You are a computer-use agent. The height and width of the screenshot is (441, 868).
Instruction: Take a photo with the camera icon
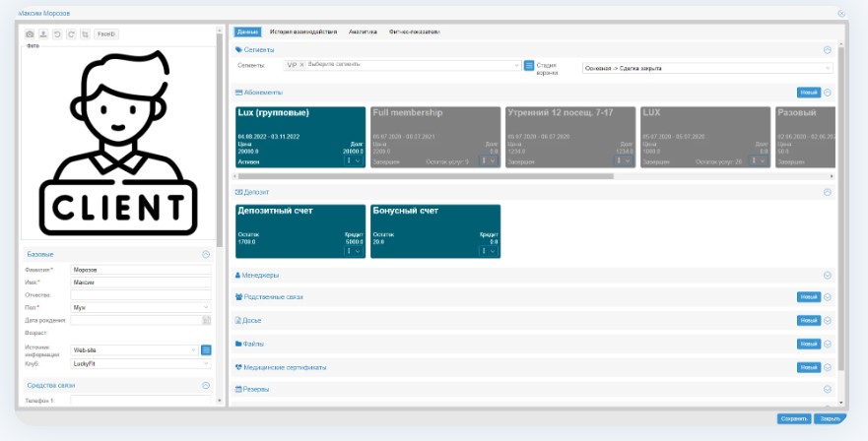[x=30, y=34]
